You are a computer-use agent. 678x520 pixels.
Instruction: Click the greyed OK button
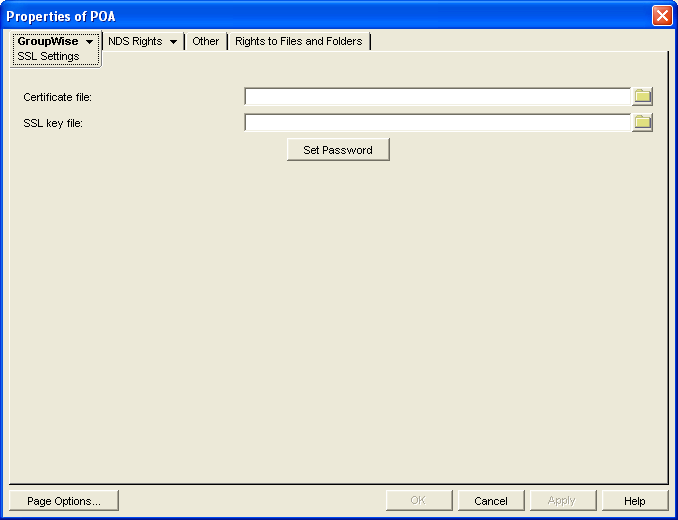click(x=419, y=501)
